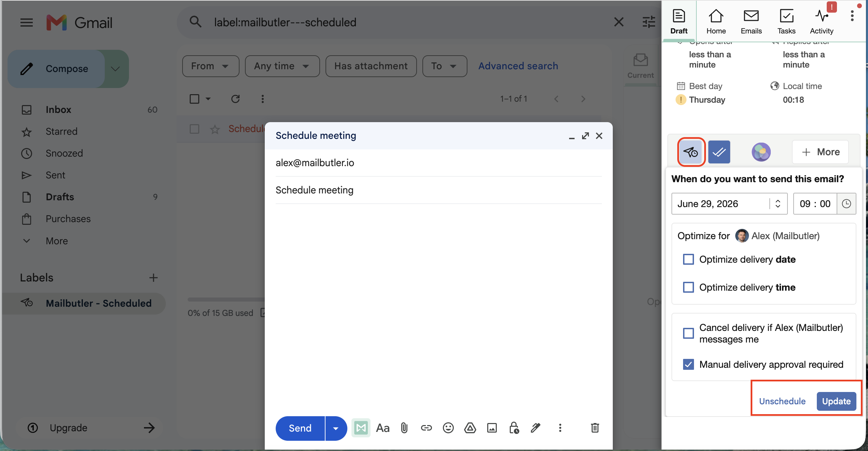
Task: Expand More in the Gmail sidebar
Action: click(x=57, y=241)
